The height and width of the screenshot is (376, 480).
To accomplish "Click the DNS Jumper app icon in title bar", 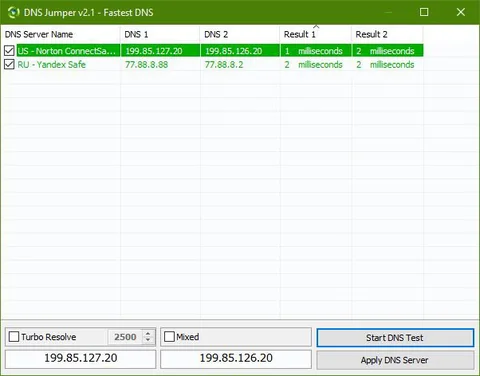I will click(x=13, y=12).
